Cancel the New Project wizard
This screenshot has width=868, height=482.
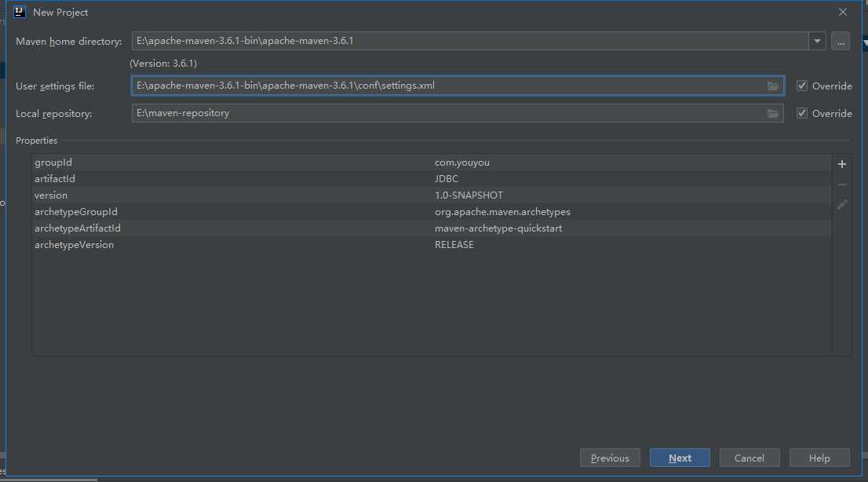749,458
